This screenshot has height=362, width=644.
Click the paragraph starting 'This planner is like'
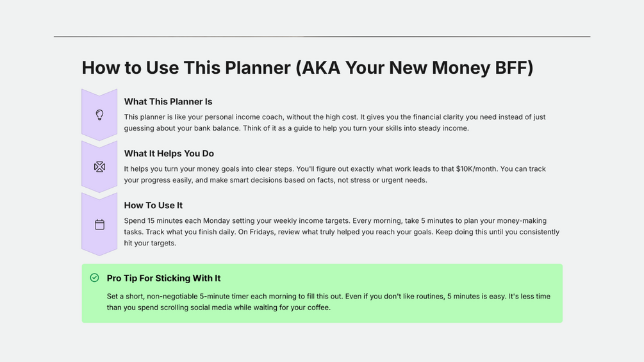(x=334, y=122)
